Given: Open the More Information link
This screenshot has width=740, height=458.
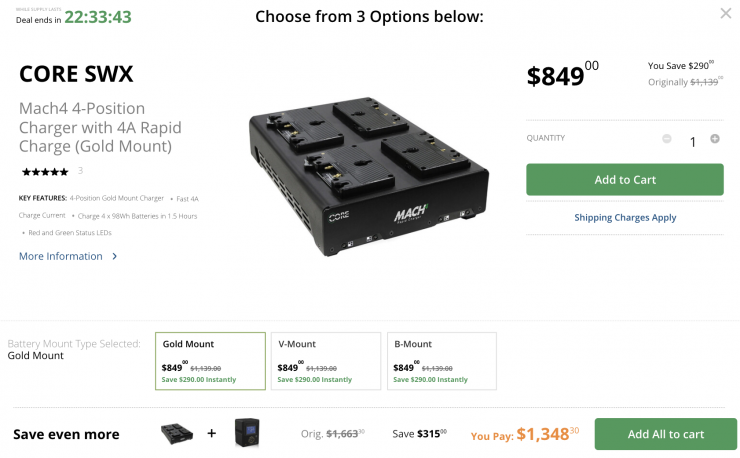Looking at the screenshot, I should click(61, 257).
